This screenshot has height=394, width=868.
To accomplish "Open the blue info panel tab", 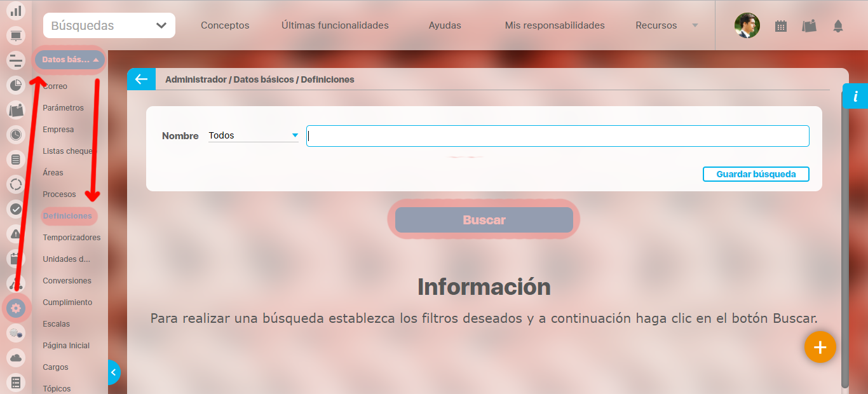I will [x=855, y=97].
